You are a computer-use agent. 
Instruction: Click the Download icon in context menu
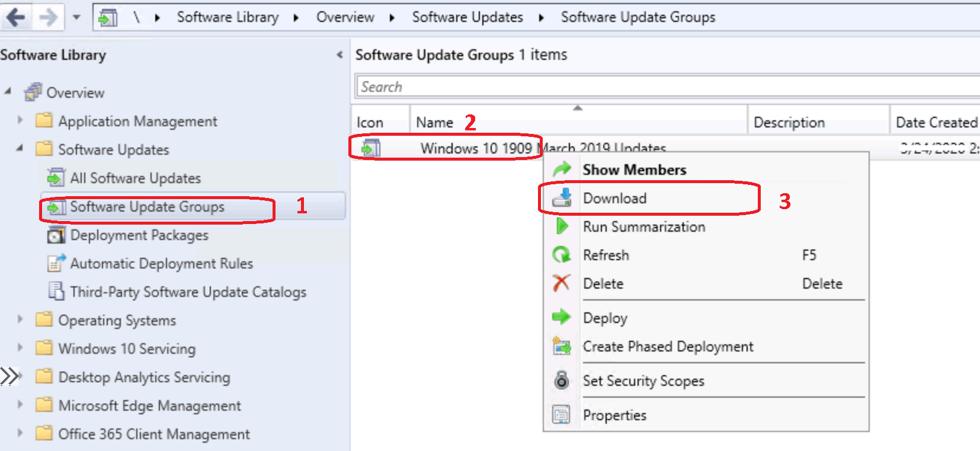tap(562, 198)
